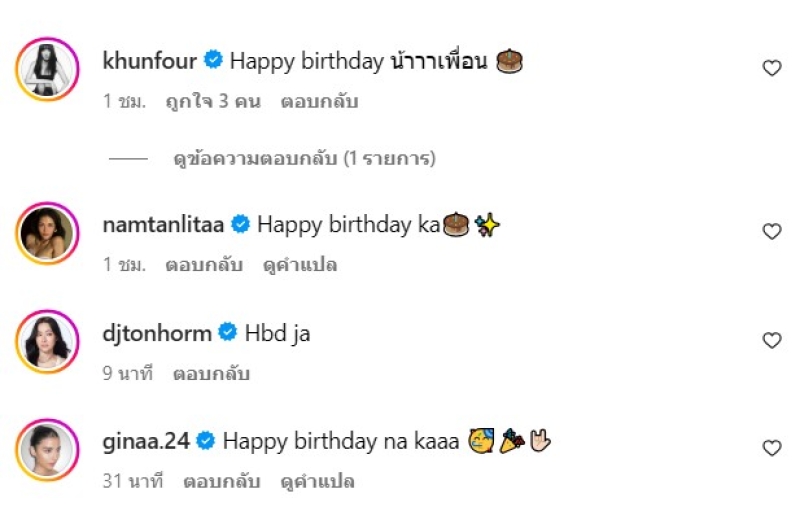The width and height of the screenshot is (800, 524).
Task: Like ginaa.24's comment with the heart icon
Action: (771, 447)
